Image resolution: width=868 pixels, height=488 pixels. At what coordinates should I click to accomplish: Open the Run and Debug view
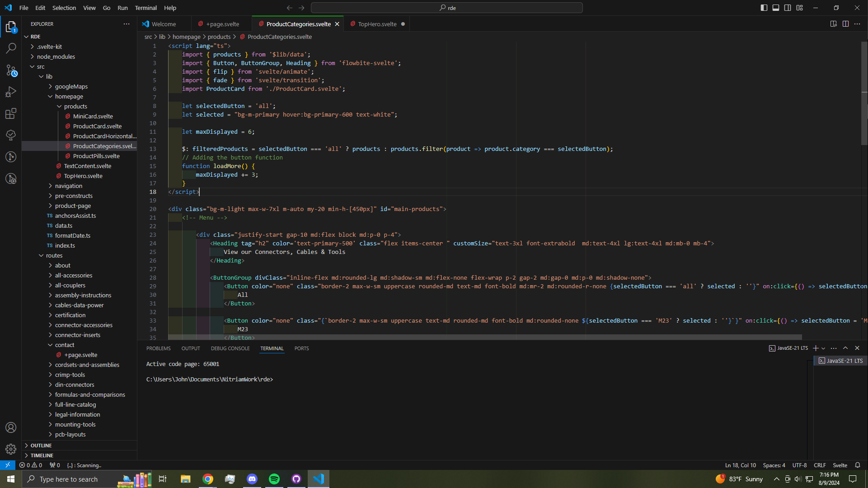(x=11, y=92)
